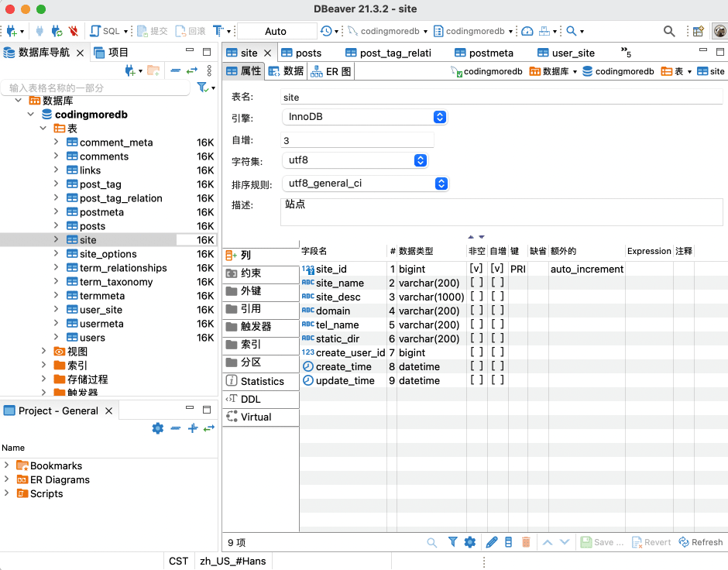Expand the users table node in the navigator
The width and height of the screenshot is (728, 570).
point(57,338)
